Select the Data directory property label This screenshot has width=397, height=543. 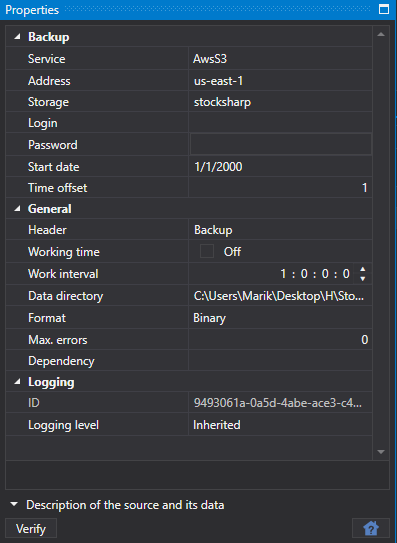tap(65, 296)
